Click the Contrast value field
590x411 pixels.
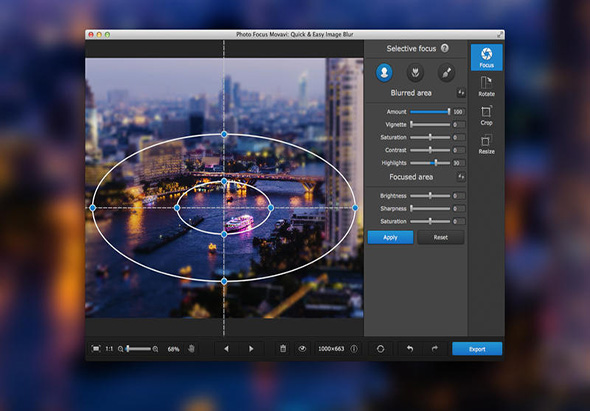click(x=458, y=150)
